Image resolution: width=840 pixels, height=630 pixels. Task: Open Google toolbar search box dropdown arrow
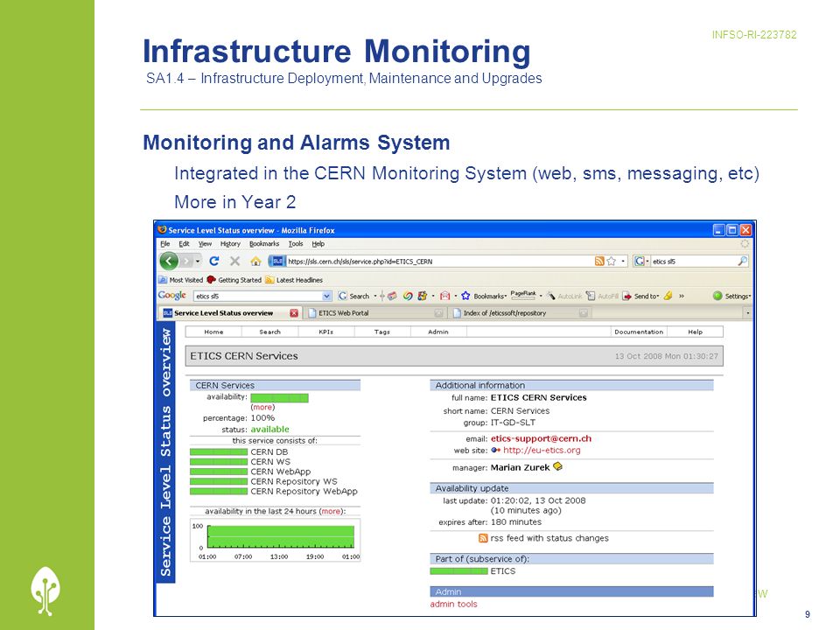pyautogui.click(x=326, y=296)
